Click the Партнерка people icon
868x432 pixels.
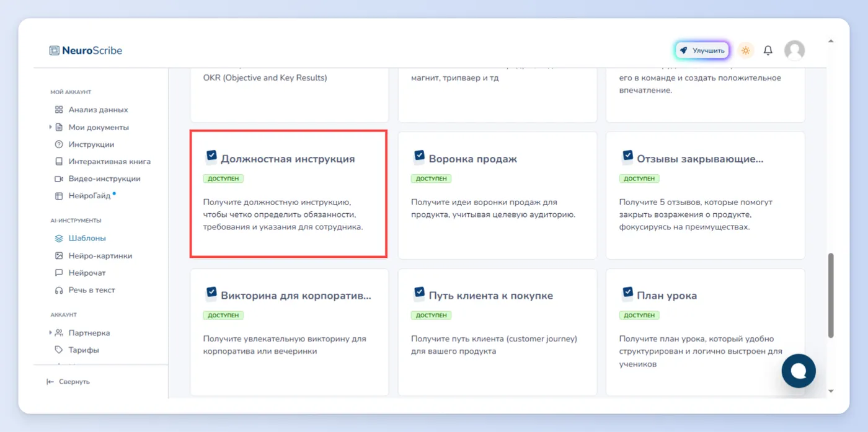(x=59, y=333)
